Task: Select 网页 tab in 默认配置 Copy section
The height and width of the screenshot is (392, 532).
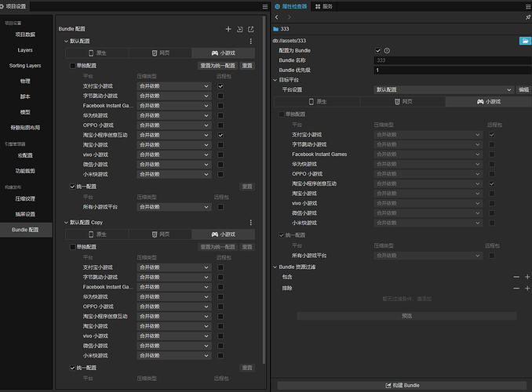Action: coord(160,234)
